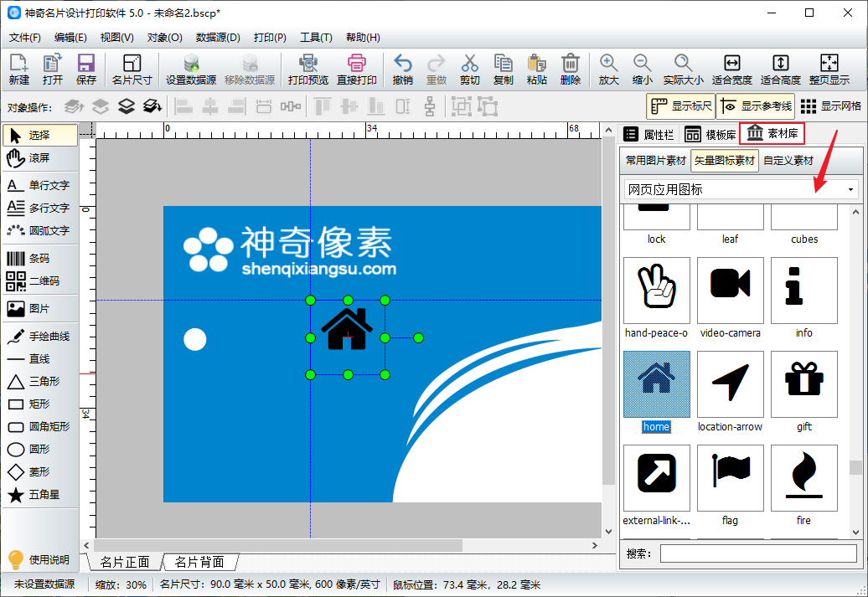
Task: Zoom out with 缩小 icon
Action: pyautogui.click(x=642, y=69)
